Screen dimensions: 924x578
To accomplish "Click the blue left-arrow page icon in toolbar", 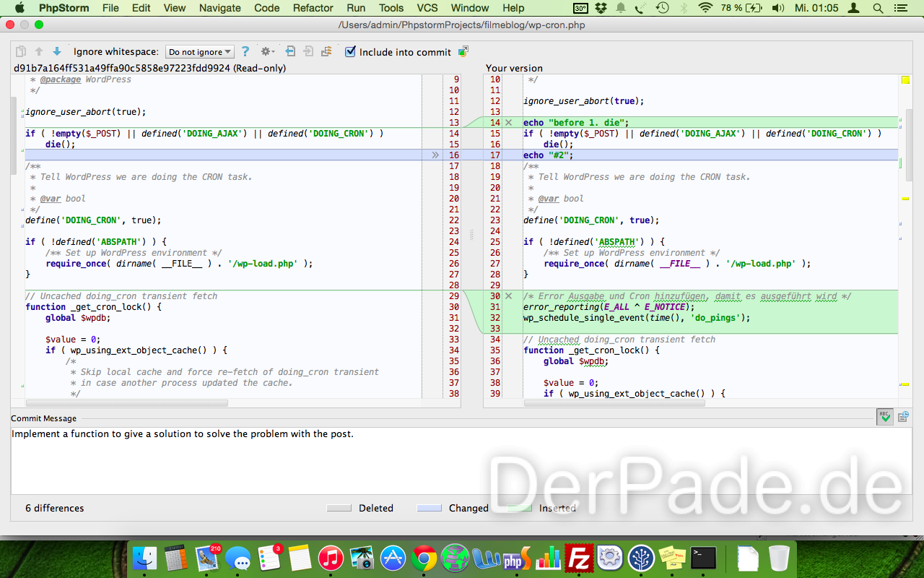I will [x=290, y=51].
